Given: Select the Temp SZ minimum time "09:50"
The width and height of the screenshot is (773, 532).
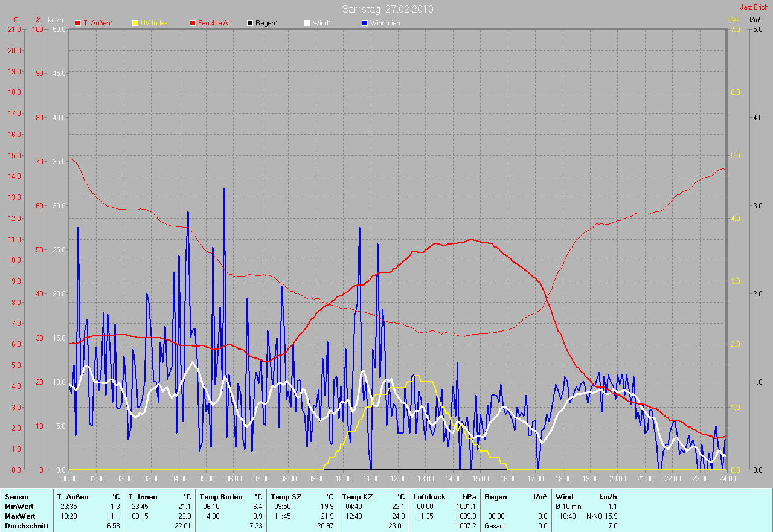Looking at the screenshot, I should click(x=283, y=507).
